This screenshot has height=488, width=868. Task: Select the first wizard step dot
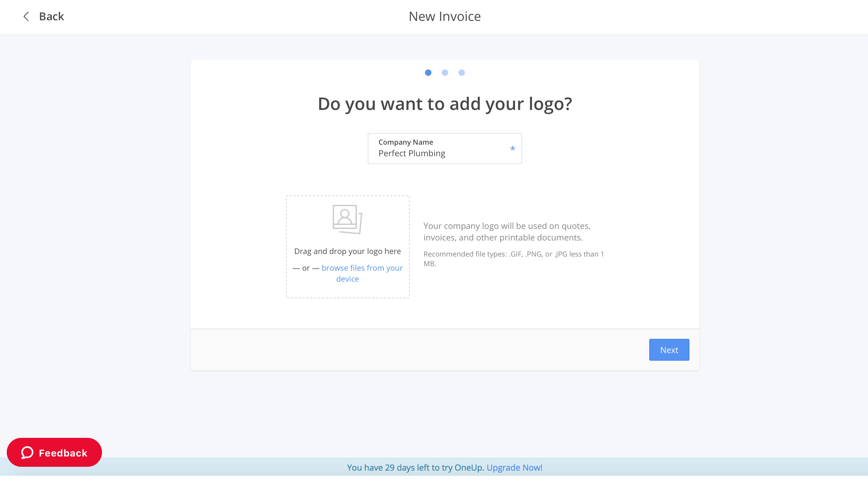point(428,72)
